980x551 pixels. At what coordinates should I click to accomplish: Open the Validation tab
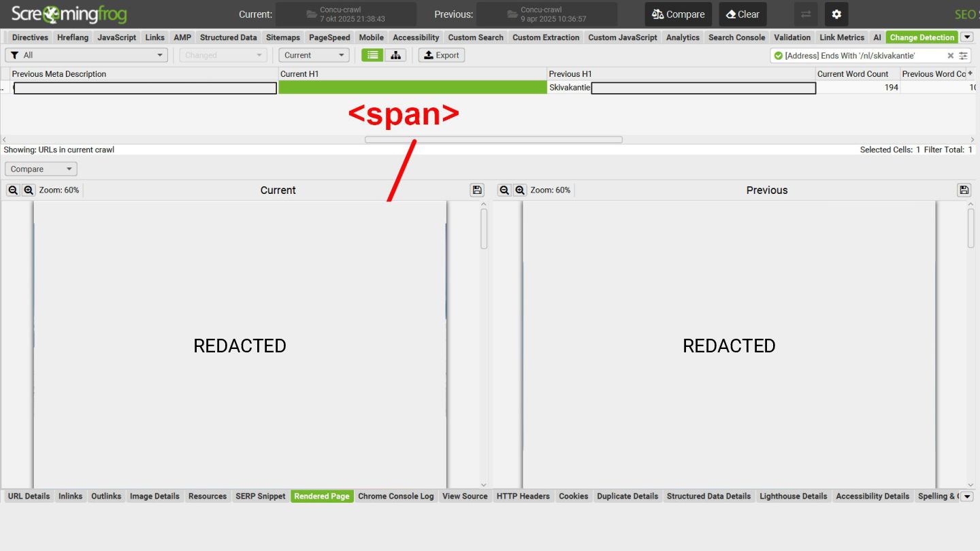(x=792, y=37)
